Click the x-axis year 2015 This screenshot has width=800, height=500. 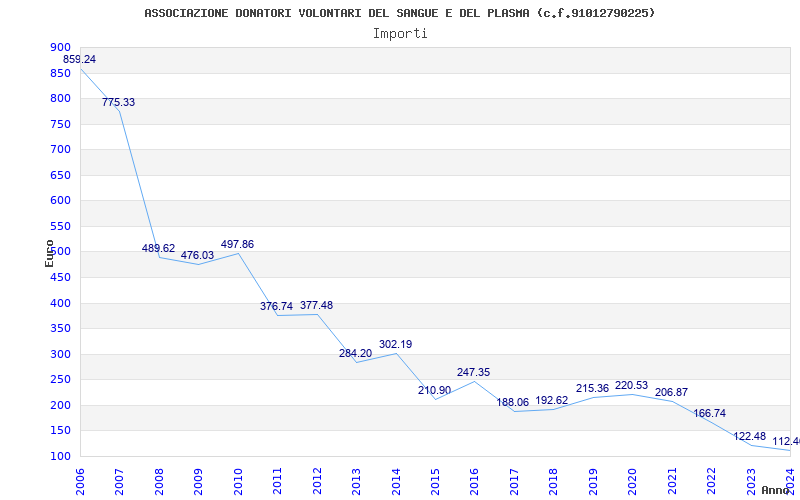tap(435, 481)
